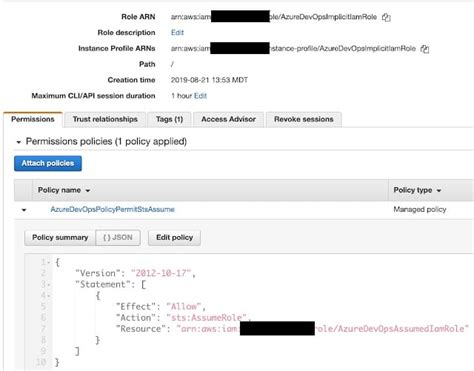Edit the maximum CLI/API session duration

click(200, 96)
